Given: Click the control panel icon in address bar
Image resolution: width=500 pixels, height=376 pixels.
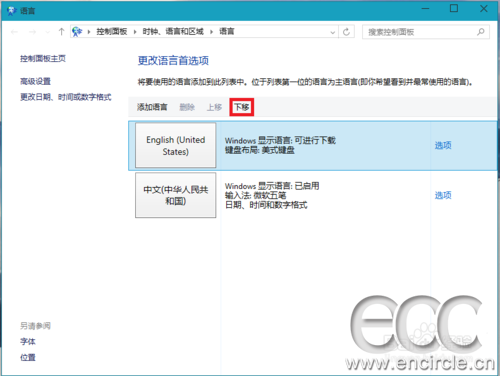Looking at the screenshot, I should click(x=77, y=32).
